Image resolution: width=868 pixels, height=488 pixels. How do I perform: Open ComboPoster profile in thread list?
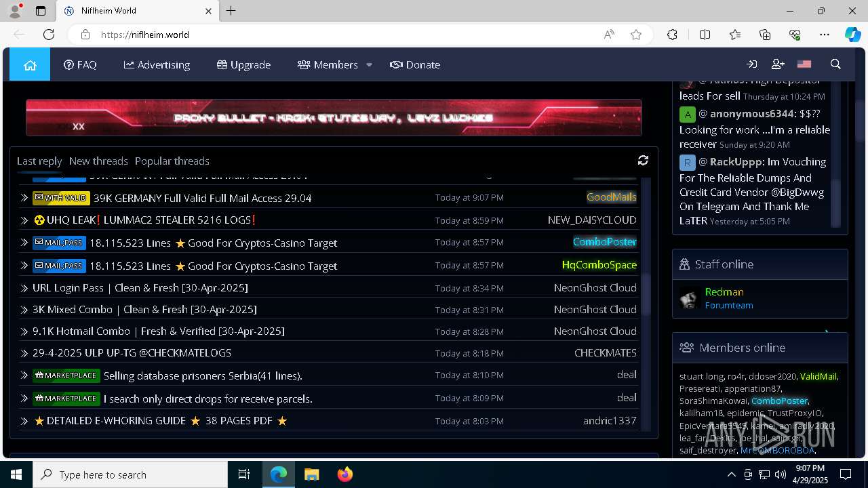point(604,241)
